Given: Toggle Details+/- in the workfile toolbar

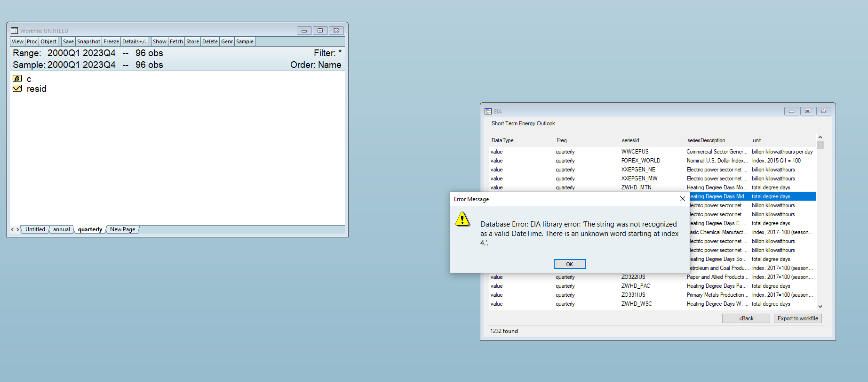Looking at the screenshot, I should click(x=134, y=41).
